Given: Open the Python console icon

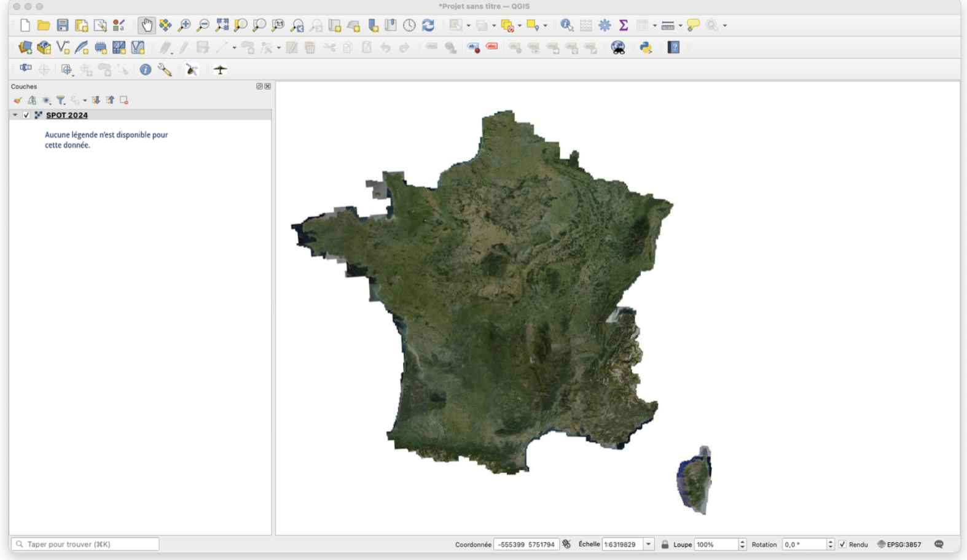Looking at the screenshot, I should point(646,47).
